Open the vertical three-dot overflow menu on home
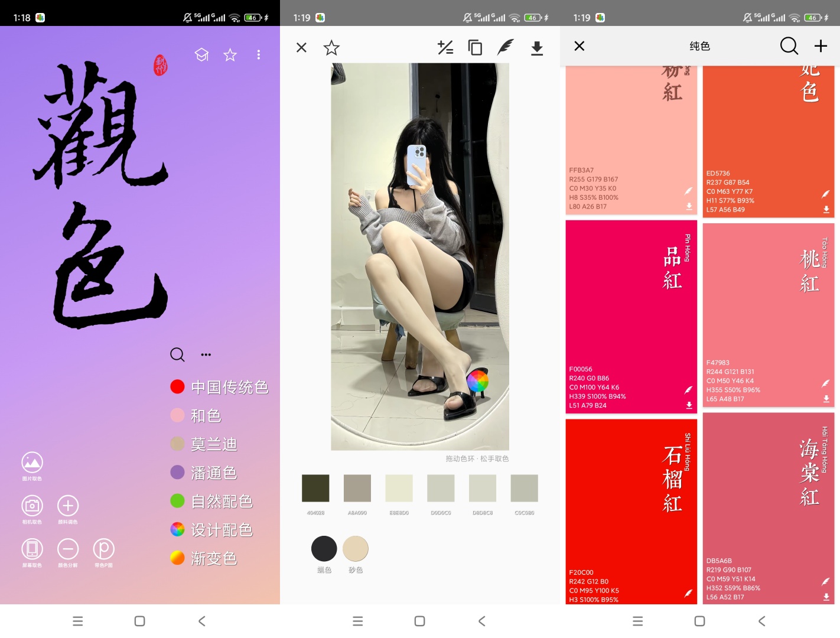The image size is (840, 638). (x=258, y=55)
